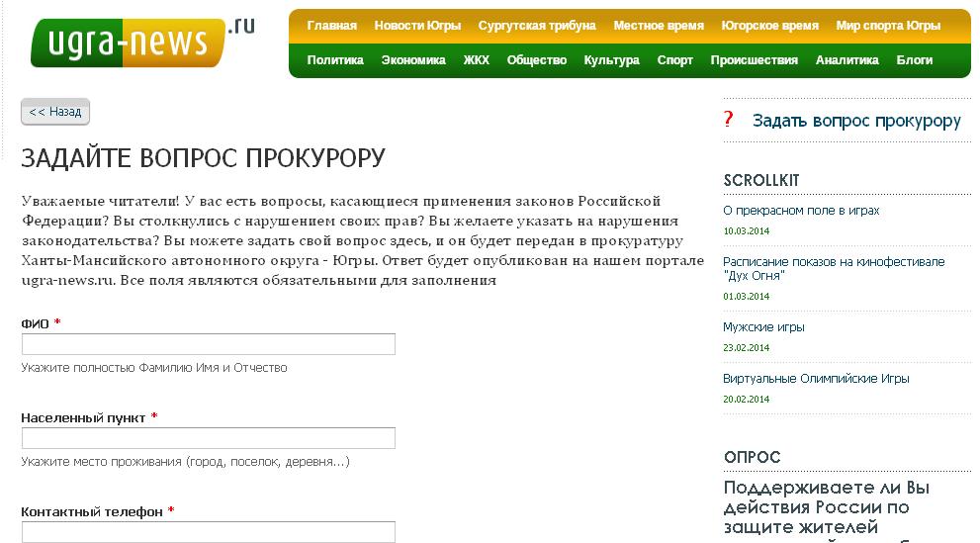The image size is (980, 543).
Task: Select the Культура category
Action: click(611, 60)
